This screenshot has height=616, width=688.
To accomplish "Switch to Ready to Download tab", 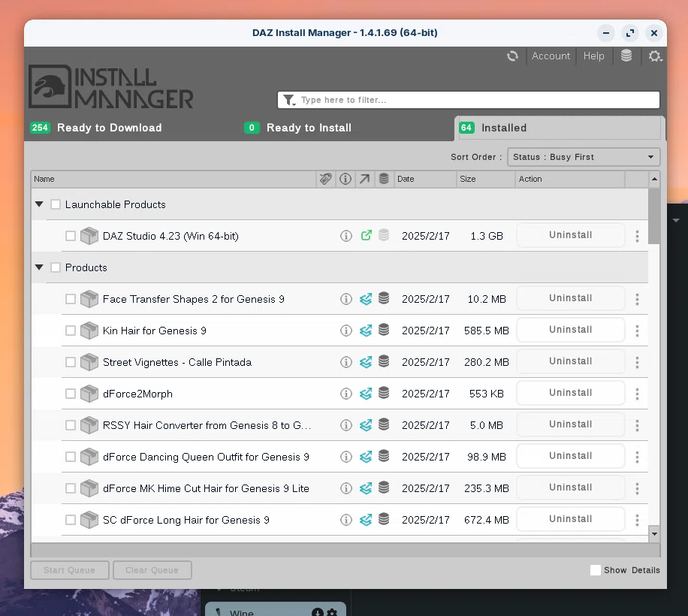I will click(97, 128).
